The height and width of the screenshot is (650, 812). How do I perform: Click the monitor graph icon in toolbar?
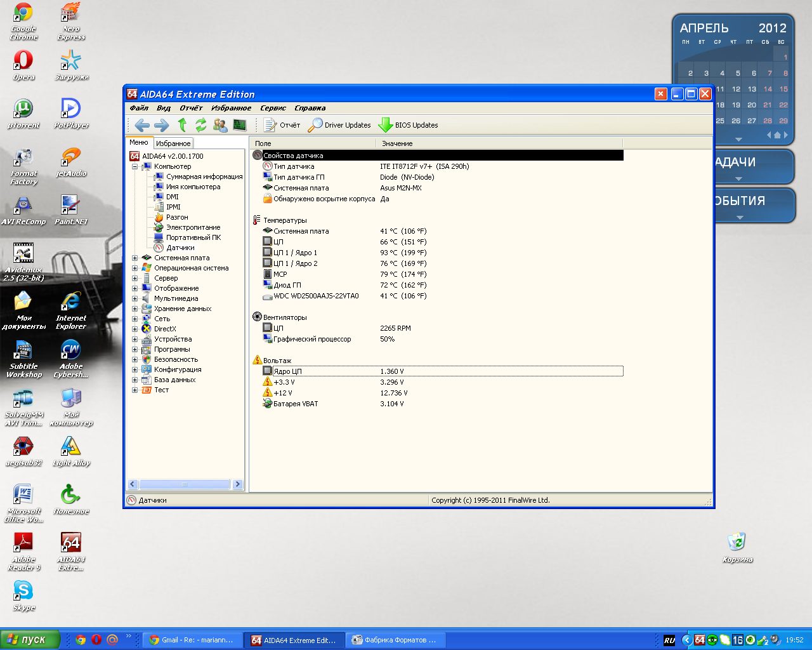tap(239, 125)
